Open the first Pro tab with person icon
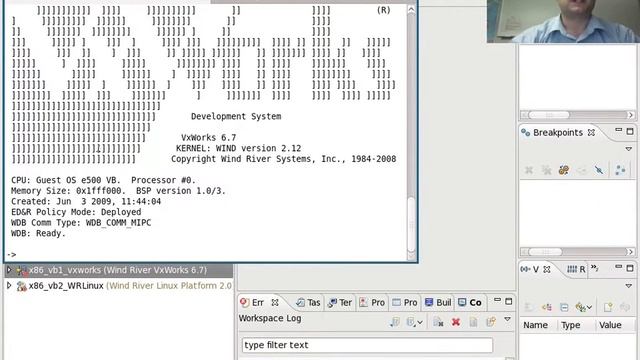The width and height of the screenshot is (640, 360). click(372, 302)
